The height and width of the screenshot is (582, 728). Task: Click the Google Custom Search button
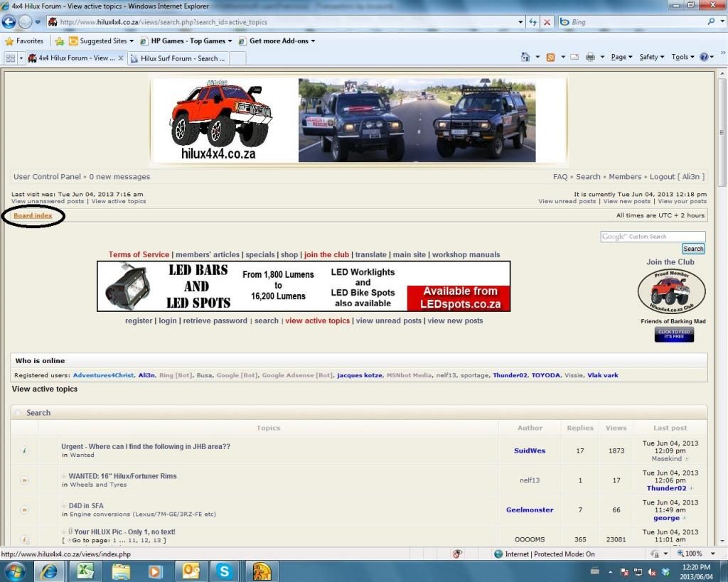click(x=693, y=249)
